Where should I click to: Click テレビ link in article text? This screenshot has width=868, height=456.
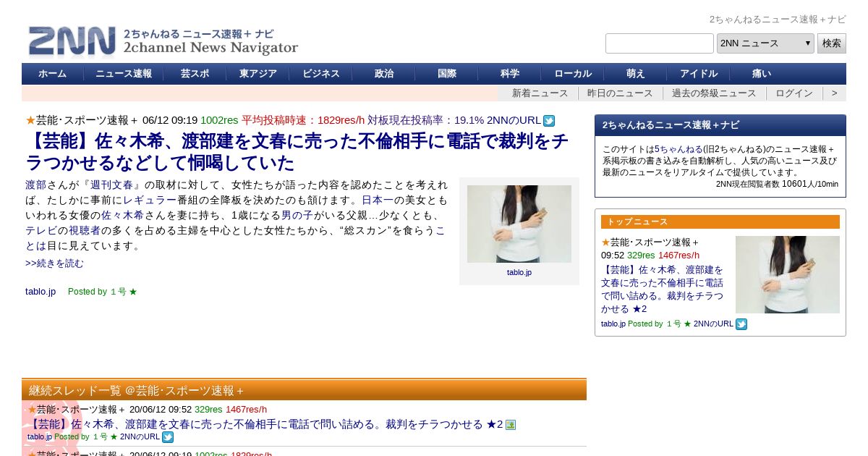coord(41,230)
